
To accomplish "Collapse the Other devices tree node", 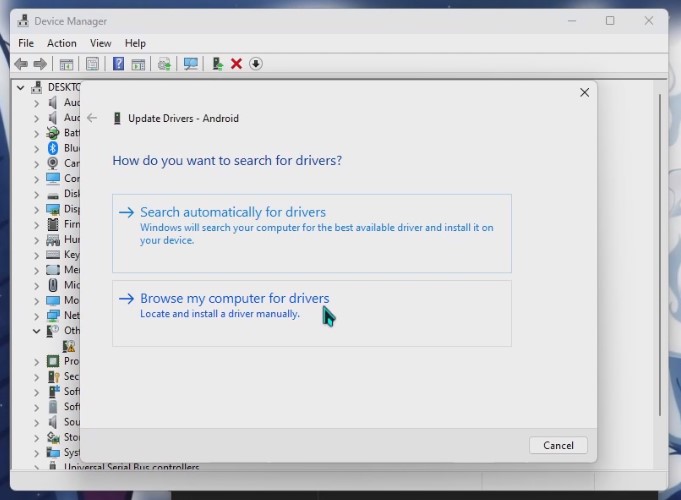I will [36, 331].
